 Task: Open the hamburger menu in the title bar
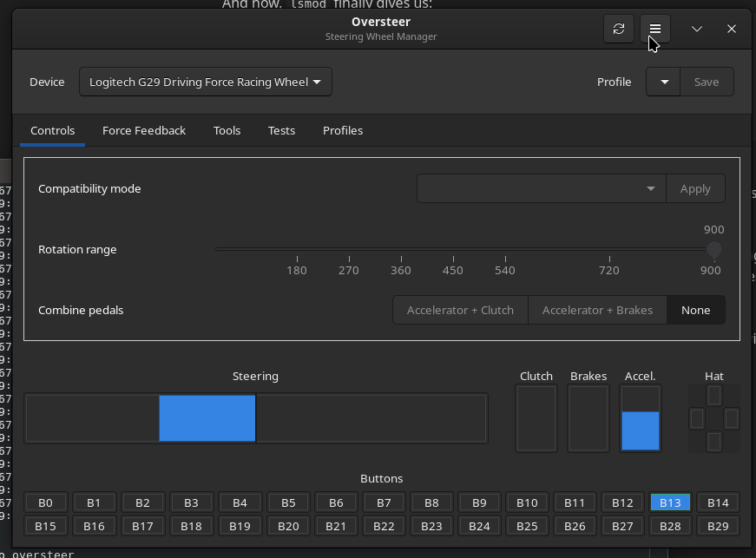(655, 29)
